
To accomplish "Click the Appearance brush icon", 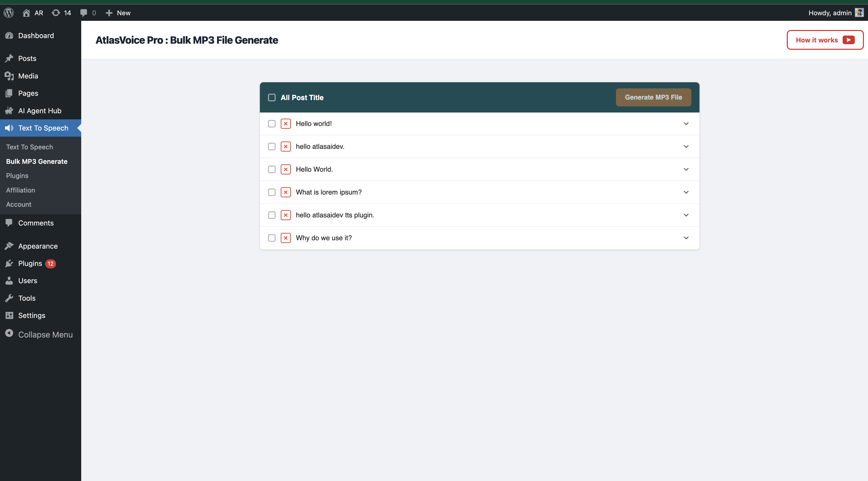I will [9, 246].
